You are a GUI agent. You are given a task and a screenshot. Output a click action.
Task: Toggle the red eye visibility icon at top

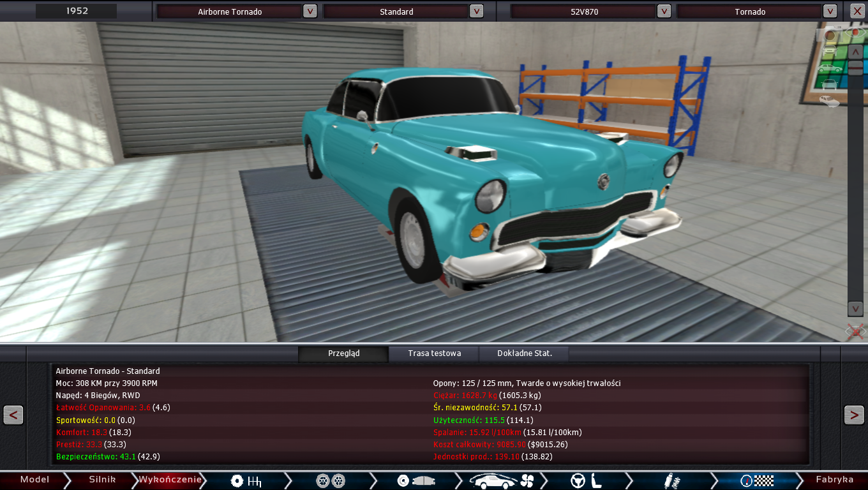pyautogui.click(x=855, y=32)
